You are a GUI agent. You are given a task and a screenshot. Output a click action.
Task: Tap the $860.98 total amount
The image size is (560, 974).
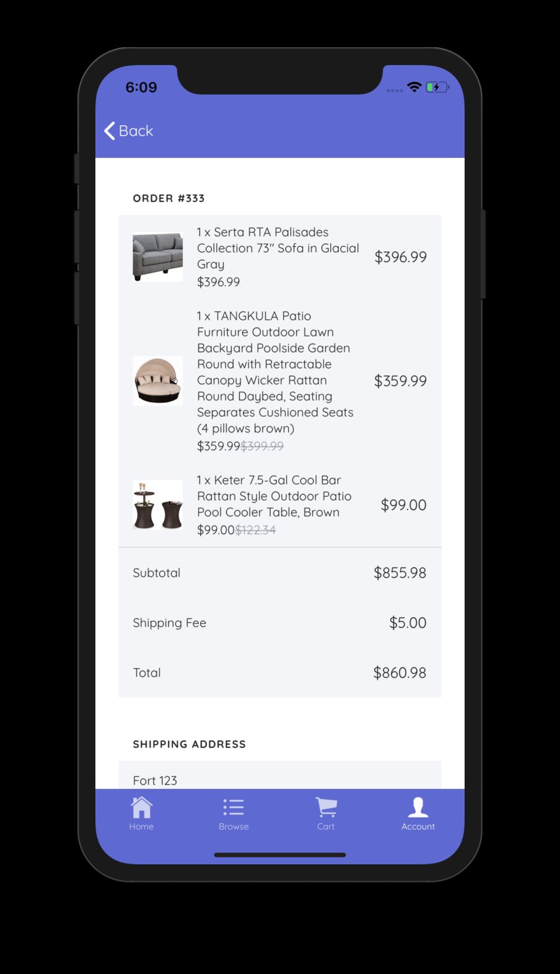click(400, 672)
